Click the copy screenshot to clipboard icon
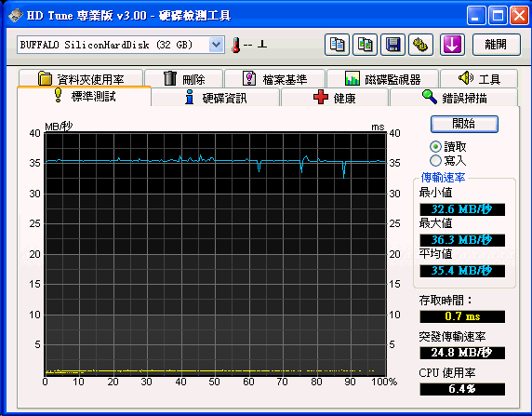This screenshot has width=532, height=416. click(x=365, y=45)
